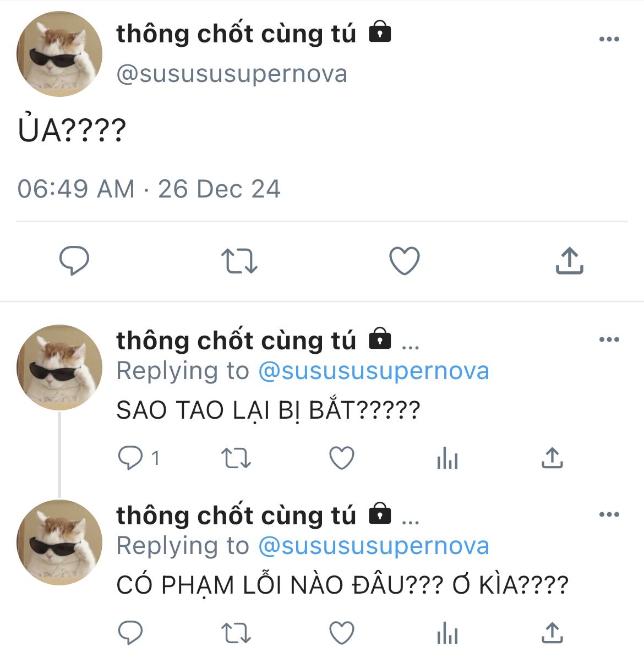Screen dimensions: 644x658
Task: Open more options on CÓ PHẠM LỖI NÀO ĐÂU reply
Action: pyautogui.click(x=609, y=514)
